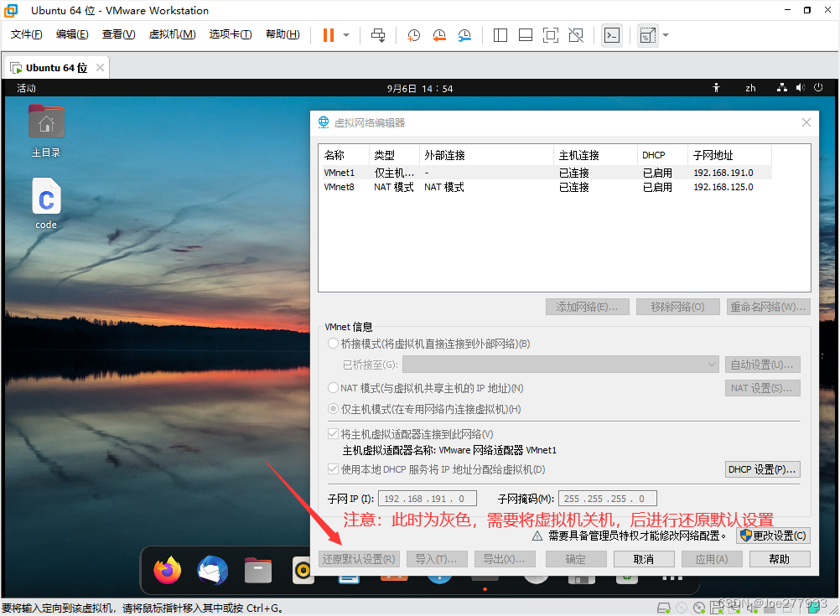Switch to Unity mode
Image resolution: width=840 pixels, height=616 pixels.
click(x=577, y=35)
